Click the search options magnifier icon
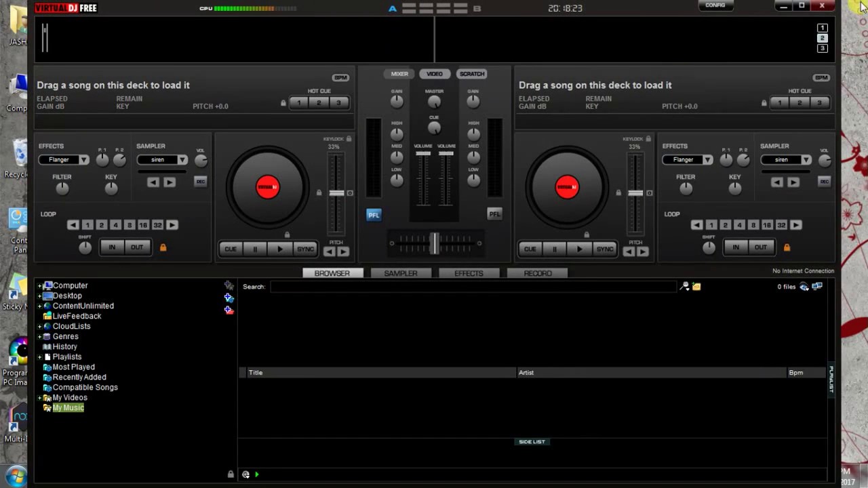The width and height of the screenshot is (868, 488). click(x=685, y=287)
